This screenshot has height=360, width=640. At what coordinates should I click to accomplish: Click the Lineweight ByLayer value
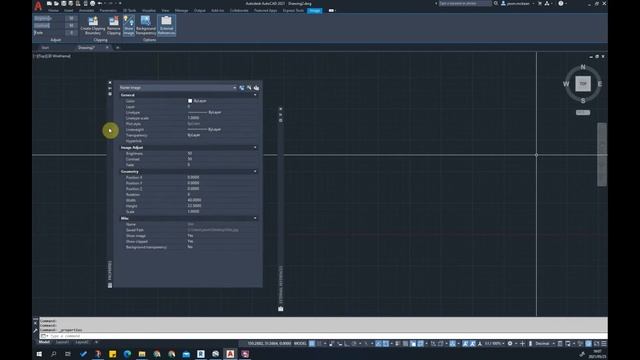click(x=204, y=129)
